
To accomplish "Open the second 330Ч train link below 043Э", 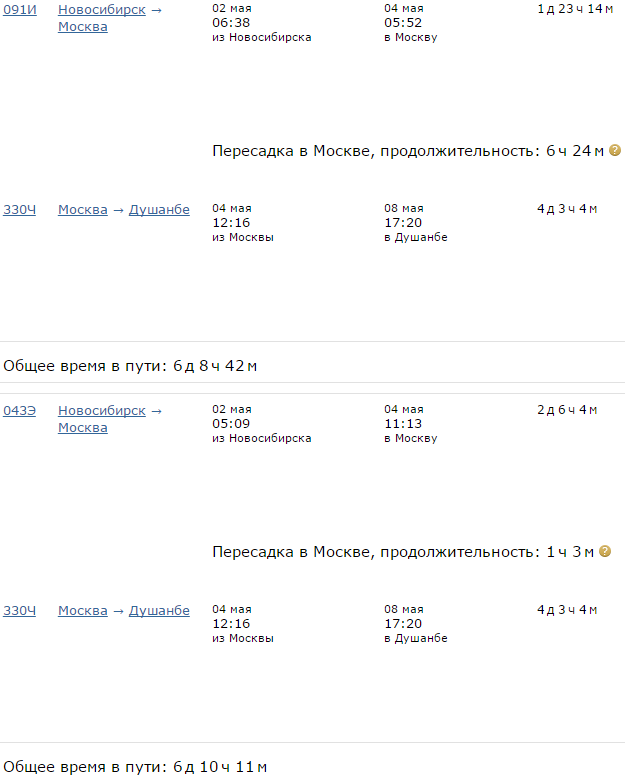I will (x=20, y=611).
